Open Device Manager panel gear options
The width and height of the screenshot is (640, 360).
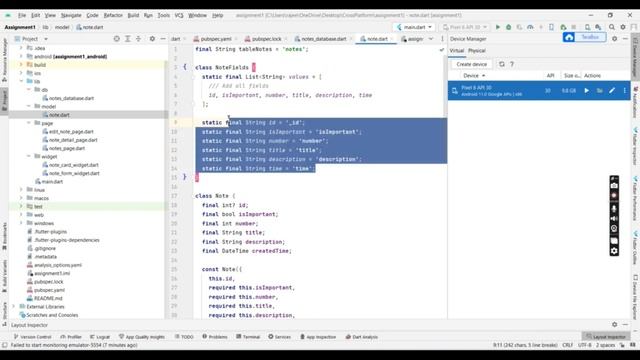tap(615, 39)
